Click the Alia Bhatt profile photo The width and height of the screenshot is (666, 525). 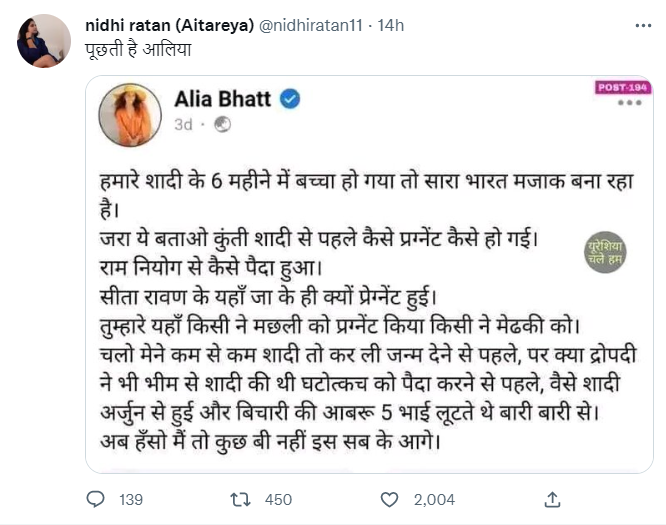tap(132, 113)
